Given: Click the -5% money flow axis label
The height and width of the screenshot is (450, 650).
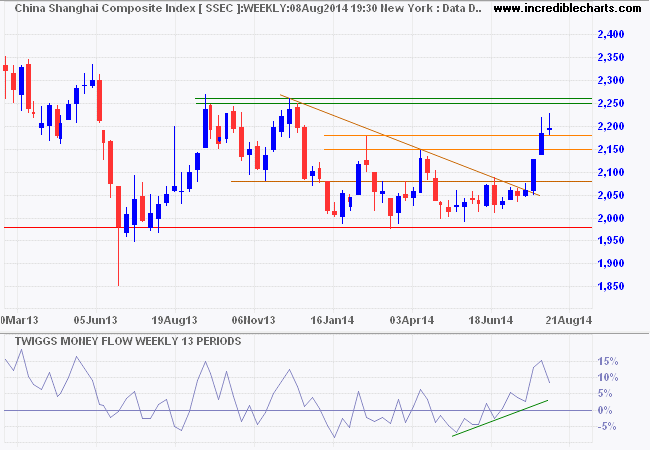Looking at the screenshot, I should coord(607,426).
